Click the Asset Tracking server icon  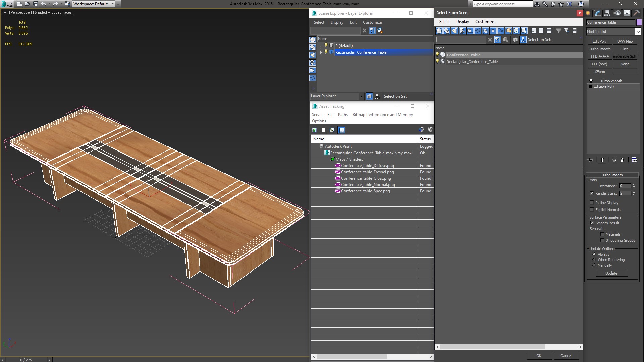click(x=317, y=115)
